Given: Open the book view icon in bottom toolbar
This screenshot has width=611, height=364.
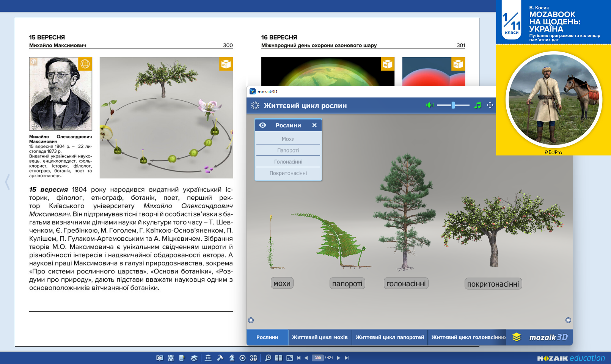Looking at the screenshot, I should pos(160,358).
